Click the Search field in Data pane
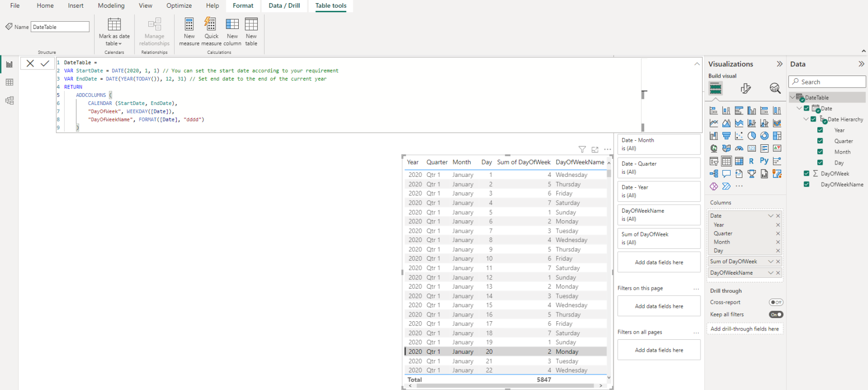 (827, 82)
